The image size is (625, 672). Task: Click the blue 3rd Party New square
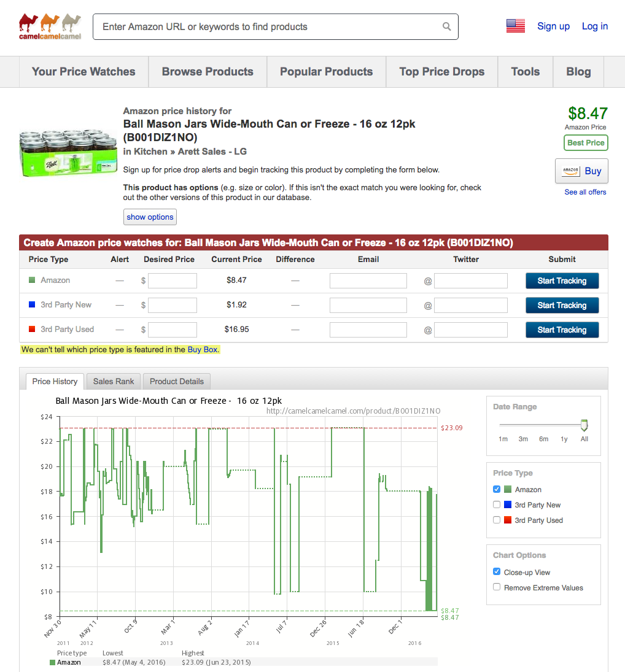(32, 305)
